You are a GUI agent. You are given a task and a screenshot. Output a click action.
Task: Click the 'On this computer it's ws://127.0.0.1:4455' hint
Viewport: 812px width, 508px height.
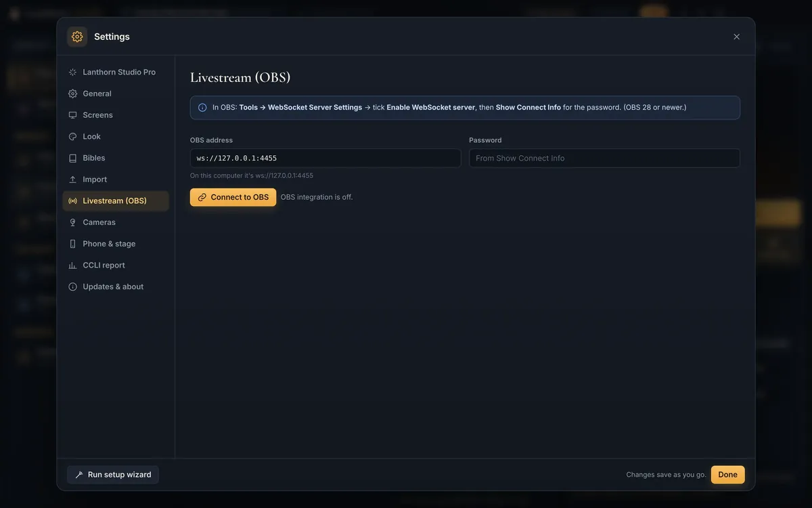[x=252, y=175]
